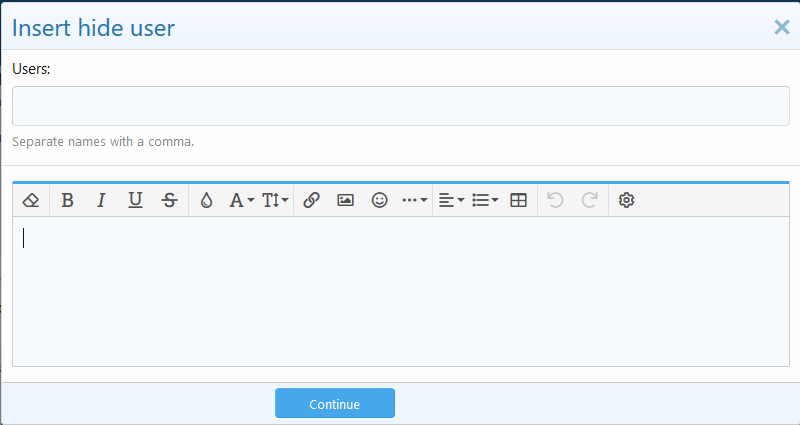Viewport: 800px width, 425px height.
Task: Click the Redo arrow icon
Action: (x=590, y=200)
